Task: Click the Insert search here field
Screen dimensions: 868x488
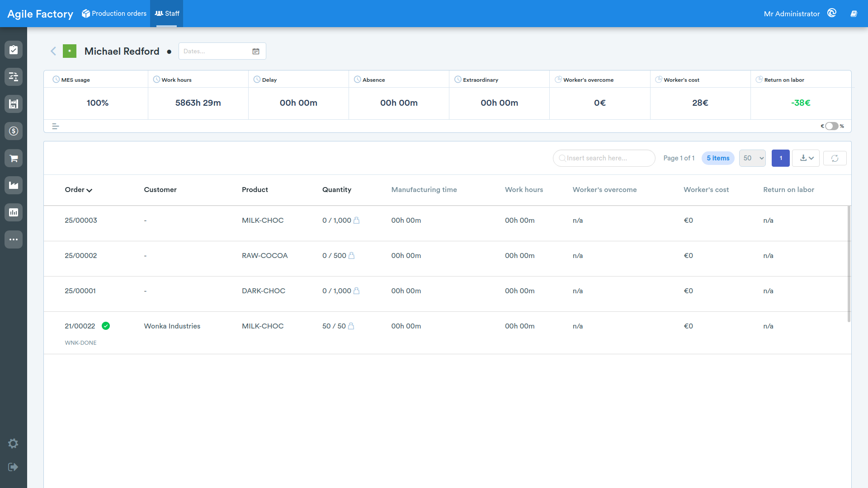Action: click(x=604, y=158)
